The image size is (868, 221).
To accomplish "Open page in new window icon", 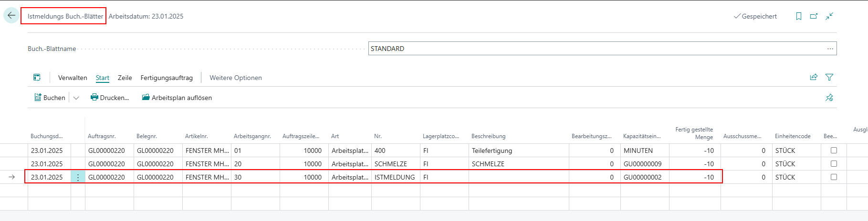I will click(x=814, y=16).
